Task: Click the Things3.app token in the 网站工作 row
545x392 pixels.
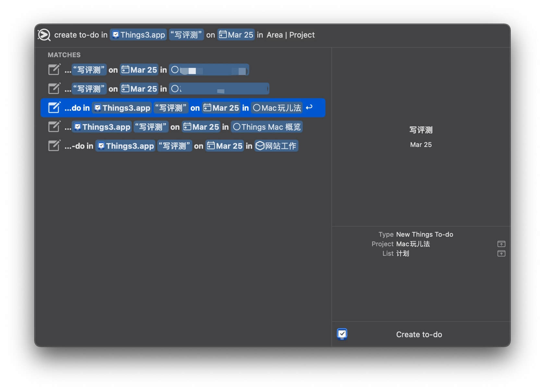Action: click(x=126, y=146)
